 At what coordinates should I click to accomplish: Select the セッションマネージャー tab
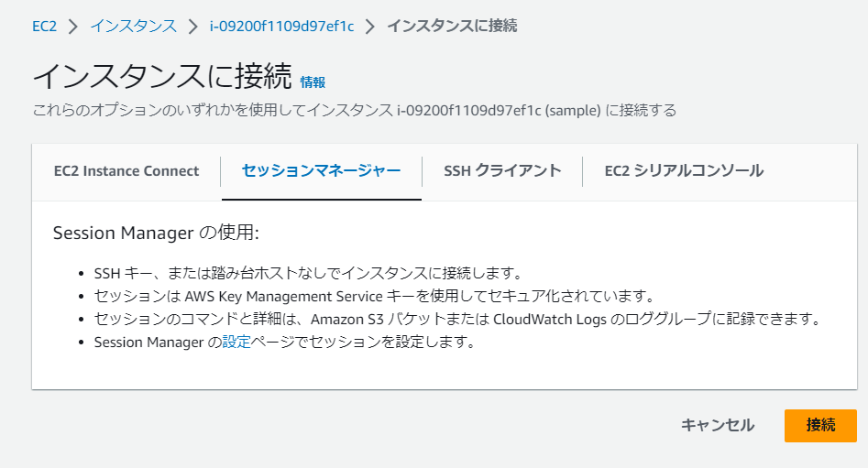[321, 171]
